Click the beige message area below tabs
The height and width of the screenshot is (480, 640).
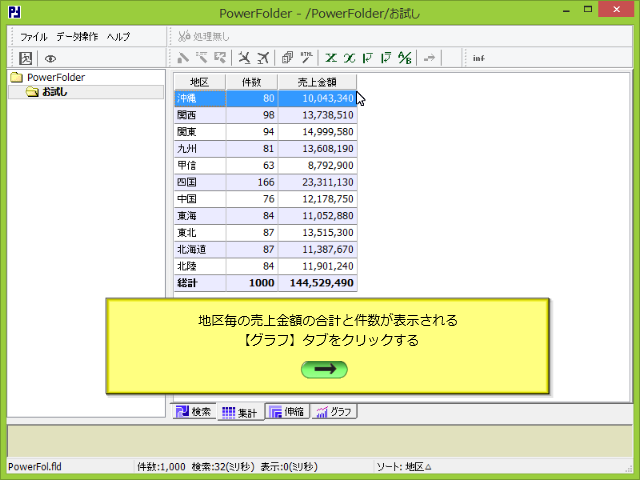[x=320, y=441]
